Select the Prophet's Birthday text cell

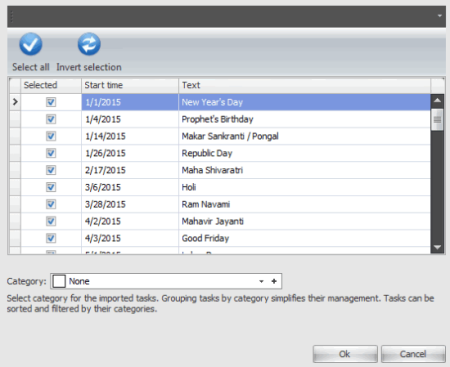[x=304, y=119]
